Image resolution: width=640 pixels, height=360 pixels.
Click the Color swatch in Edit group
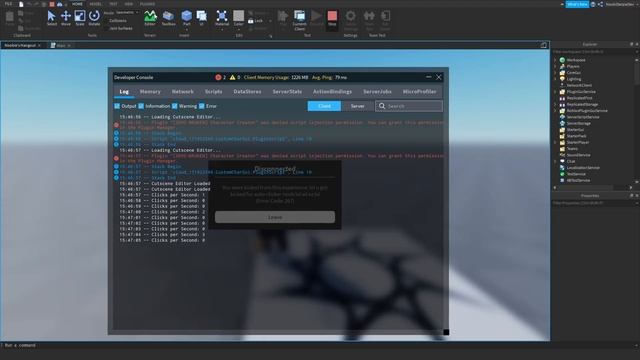(x=238, y=16)
